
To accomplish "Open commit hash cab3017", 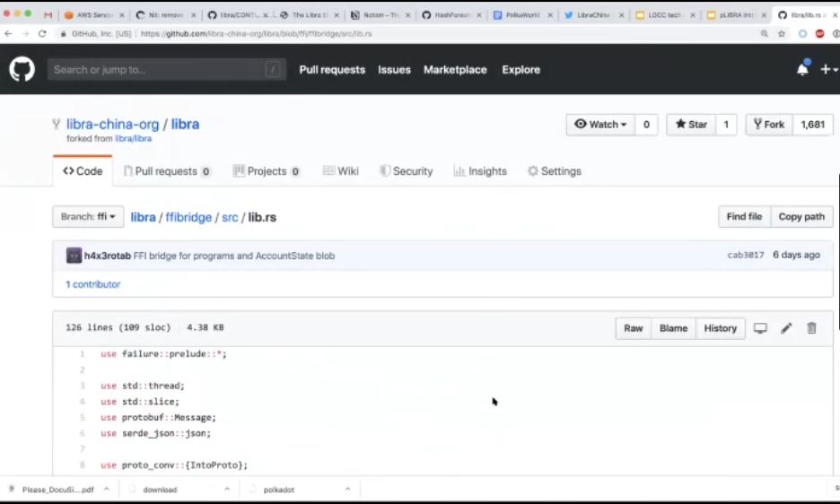I will pyautogui.click(x=746, y=255).
